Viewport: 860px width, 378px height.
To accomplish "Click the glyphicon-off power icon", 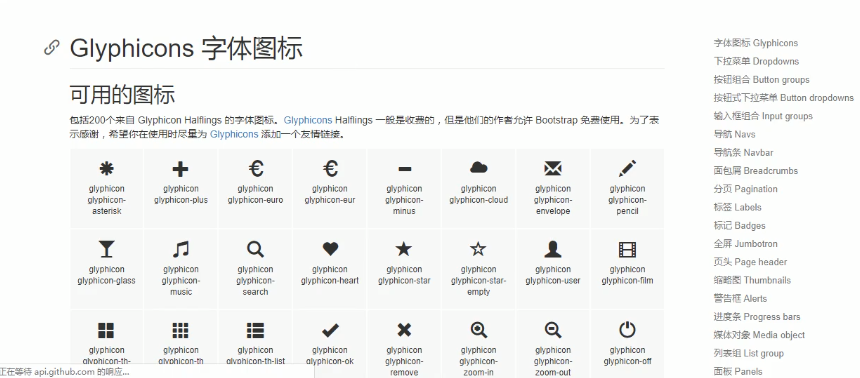I will pyautogui.click(x=627, y=330).
